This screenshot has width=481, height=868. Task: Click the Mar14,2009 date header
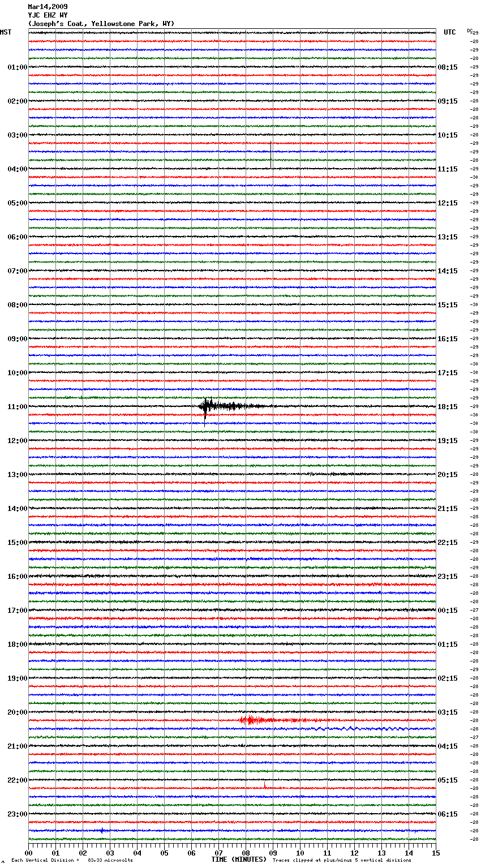(48, 7)
